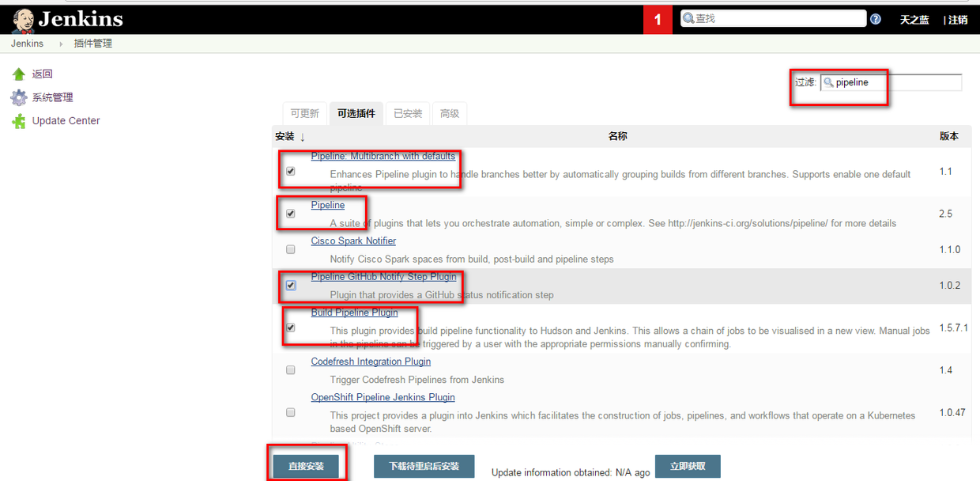Open the 返回 sidebar link

click(42, 74)
